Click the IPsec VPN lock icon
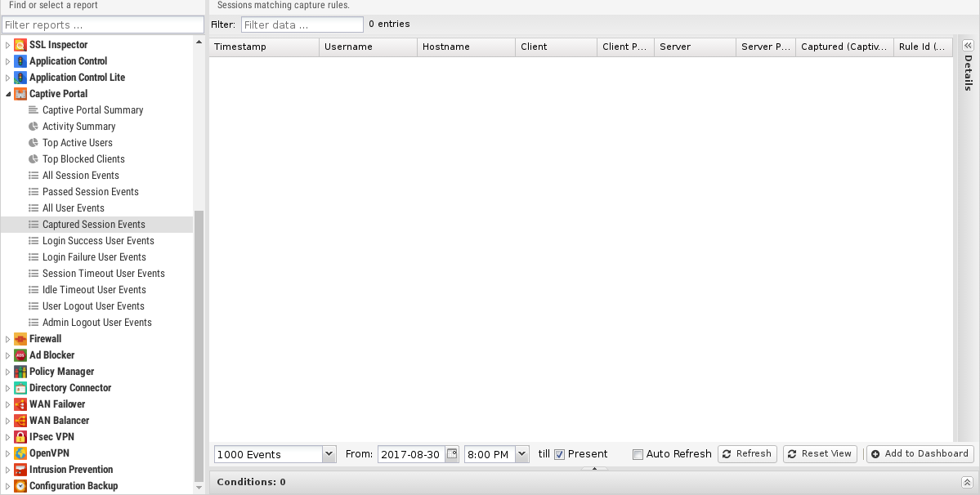980x495 pixels. tap(20, 437)
